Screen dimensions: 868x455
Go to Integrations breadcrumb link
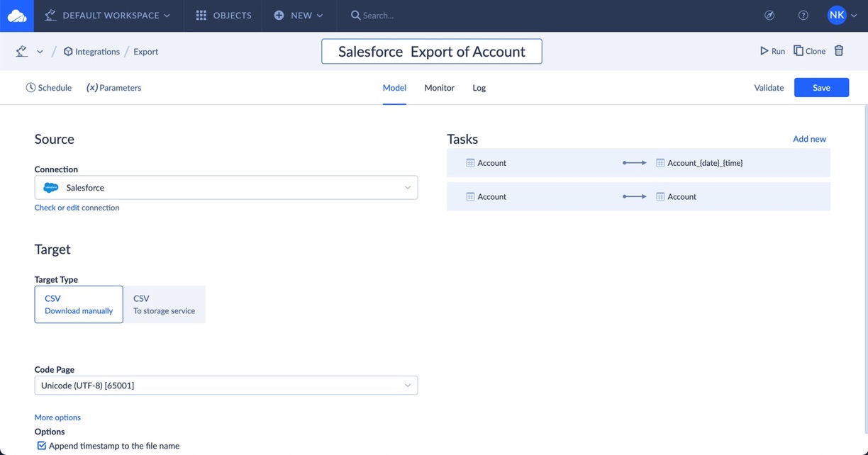click(91, 52)
